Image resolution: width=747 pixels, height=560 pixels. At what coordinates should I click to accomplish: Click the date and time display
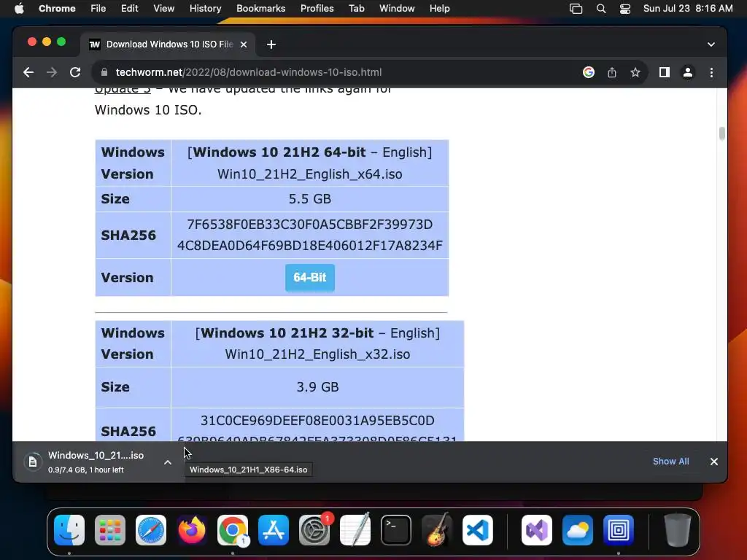click(x=688, y=9)
